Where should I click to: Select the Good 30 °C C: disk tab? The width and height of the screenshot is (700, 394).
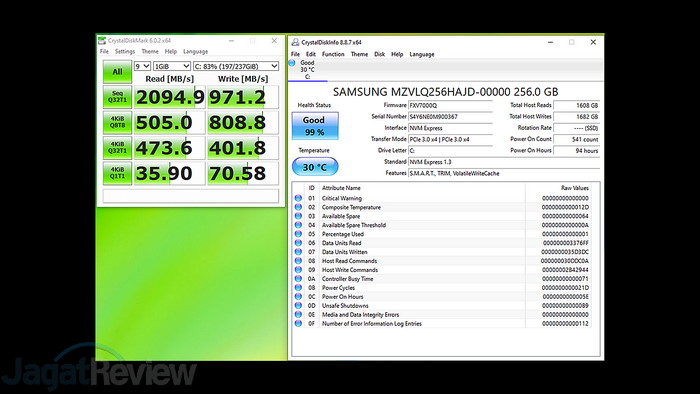tap(307, 70)
